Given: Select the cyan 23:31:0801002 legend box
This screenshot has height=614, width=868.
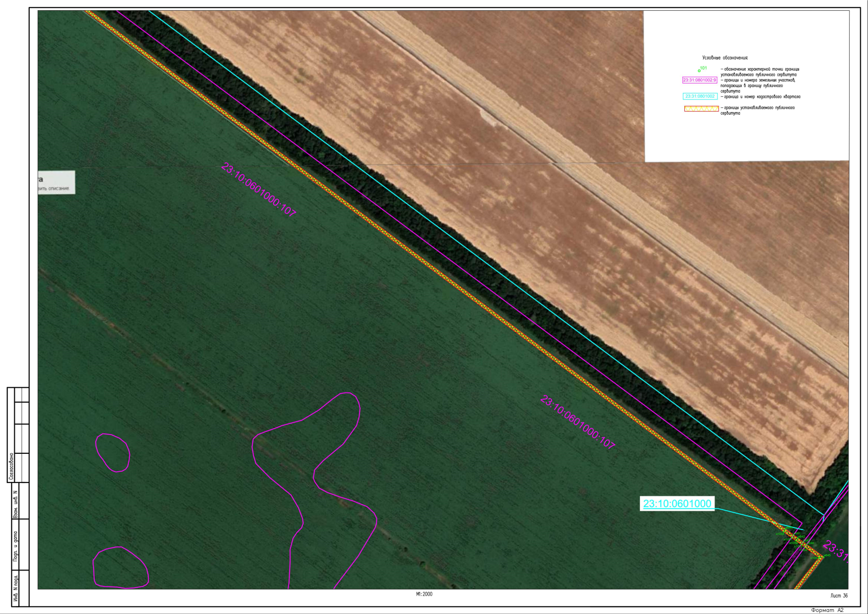Looking at the screenshot, I should (700, 96).
